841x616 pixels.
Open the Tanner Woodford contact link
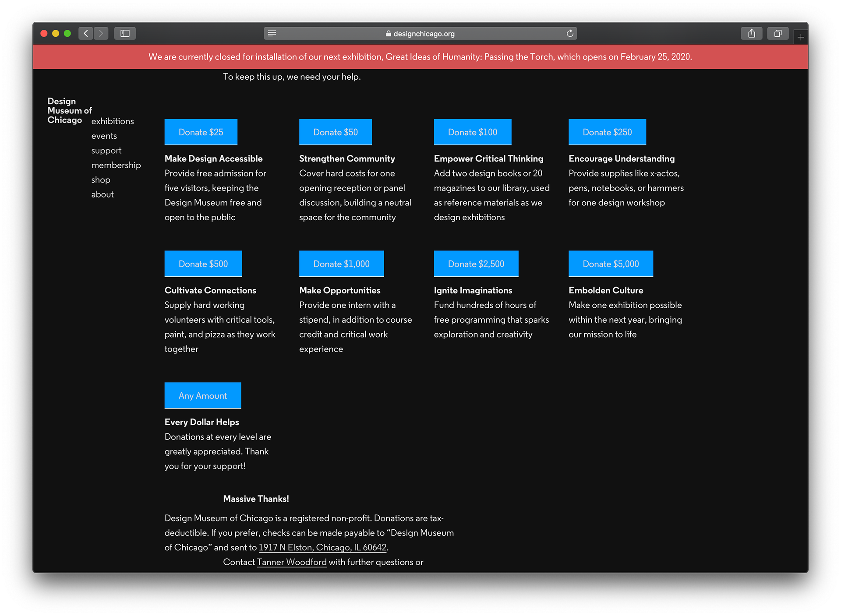click(x=292, y=562)
